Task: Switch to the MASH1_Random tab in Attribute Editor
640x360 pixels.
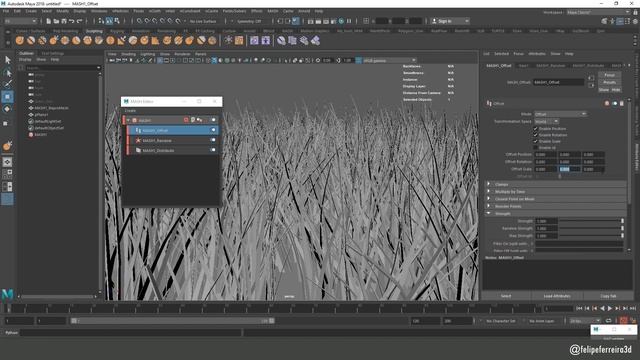Action: click(551, 66)
